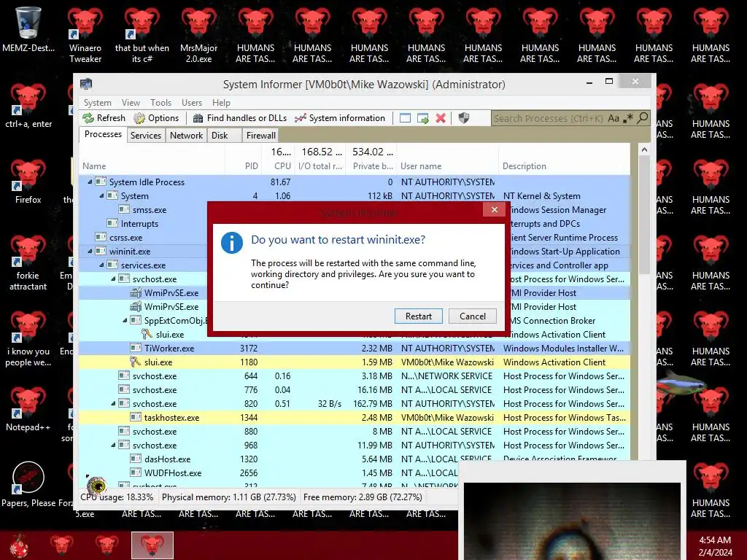This screenshot has height=560, width=747.
Task: Click the shield icon in toolbar
Action: (x=463, y=118)
